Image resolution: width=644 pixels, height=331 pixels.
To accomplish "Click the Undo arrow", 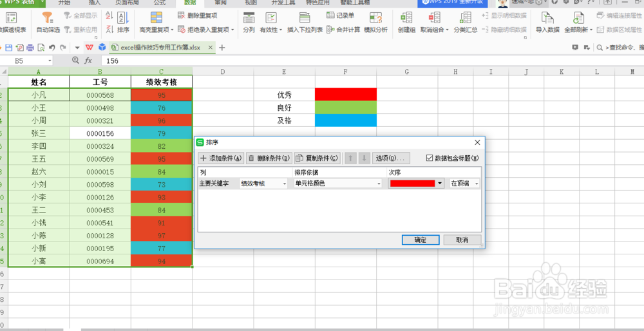I will [x=52, y=48].
